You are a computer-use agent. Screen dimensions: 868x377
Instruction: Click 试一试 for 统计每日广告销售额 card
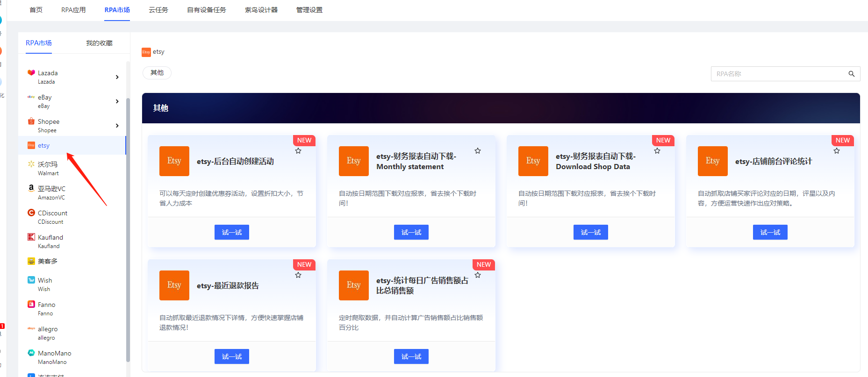point(411,356)
